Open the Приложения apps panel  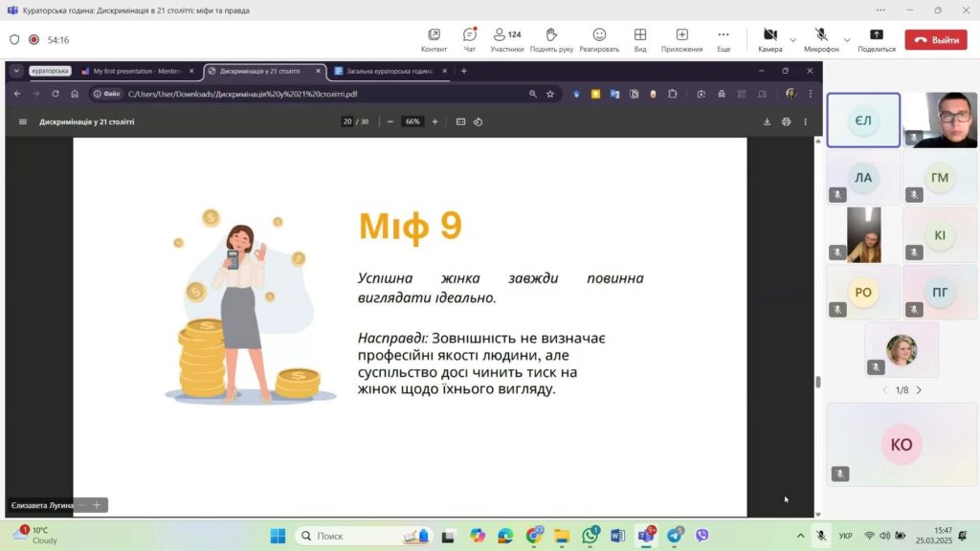click(x=681, y=39)
